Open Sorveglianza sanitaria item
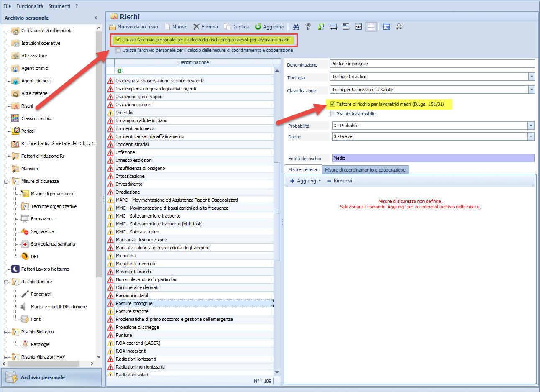 click(x=53, y=244)
